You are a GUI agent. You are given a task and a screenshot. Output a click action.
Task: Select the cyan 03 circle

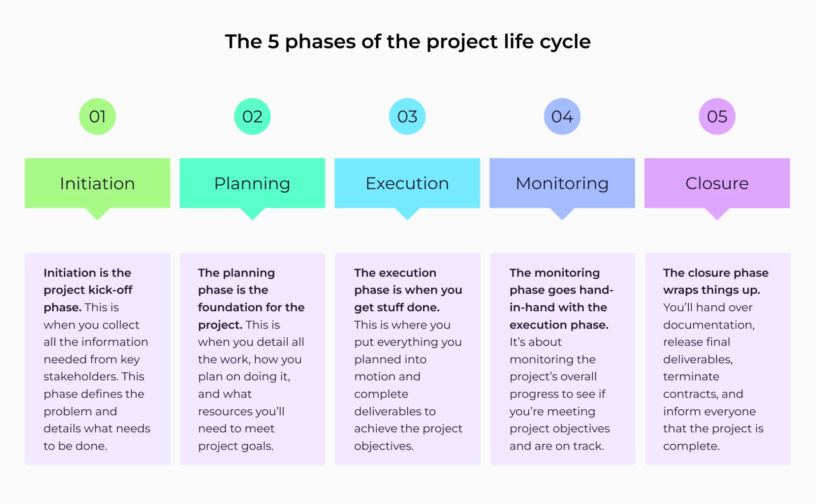[407, 116]
